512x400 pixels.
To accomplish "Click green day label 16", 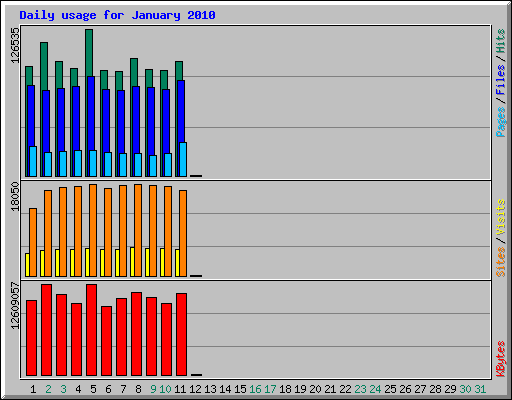I will tap(255, 389).
